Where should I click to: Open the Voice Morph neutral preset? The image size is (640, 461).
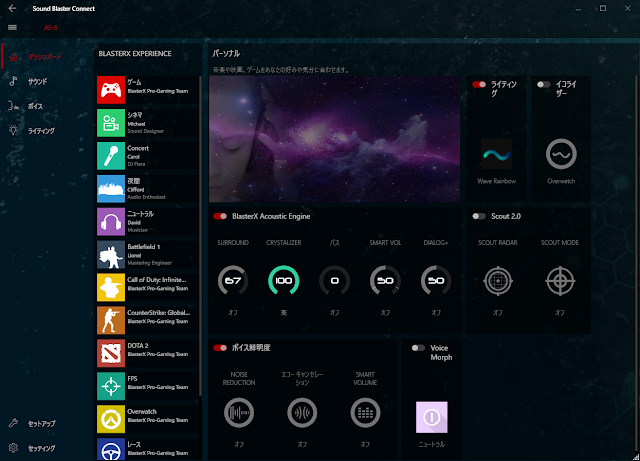(432, 417)
